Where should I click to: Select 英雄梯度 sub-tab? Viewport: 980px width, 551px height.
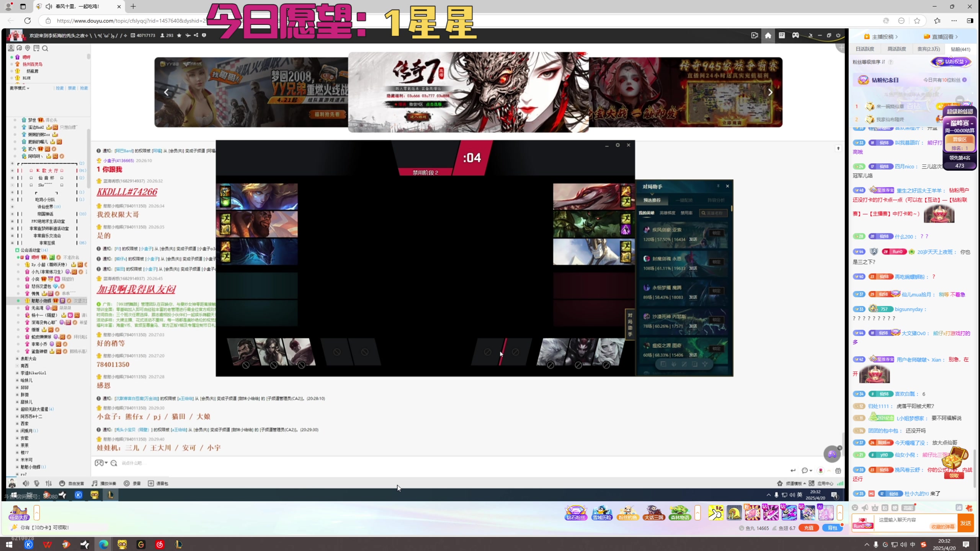667,213
